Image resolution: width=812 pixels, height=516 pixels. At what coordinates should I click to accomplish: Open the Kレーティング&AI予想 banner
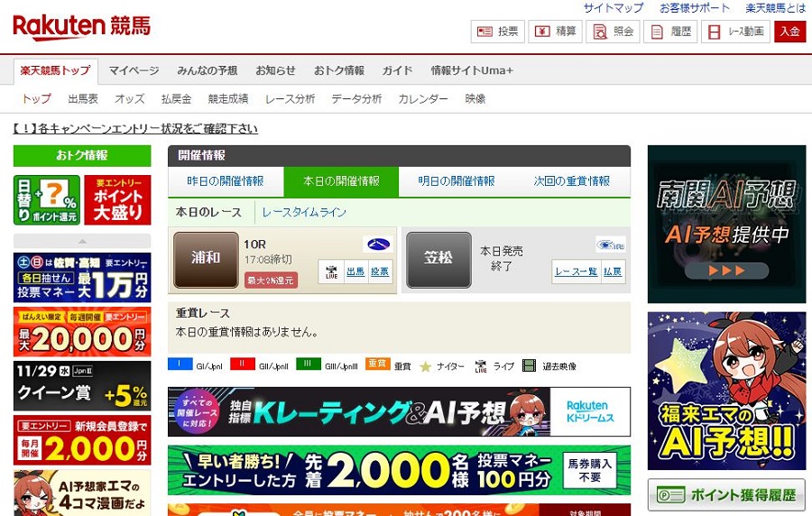click(x=400, y=412)
